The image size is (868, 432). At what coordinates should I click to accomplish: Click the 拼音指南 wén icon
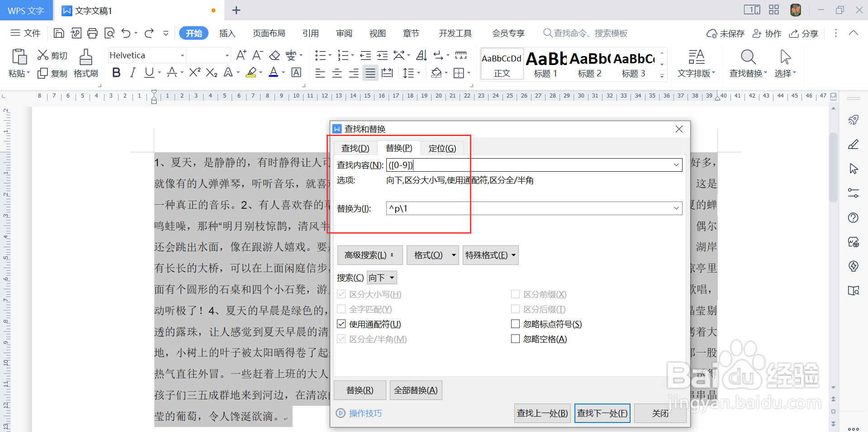point(292,55)
